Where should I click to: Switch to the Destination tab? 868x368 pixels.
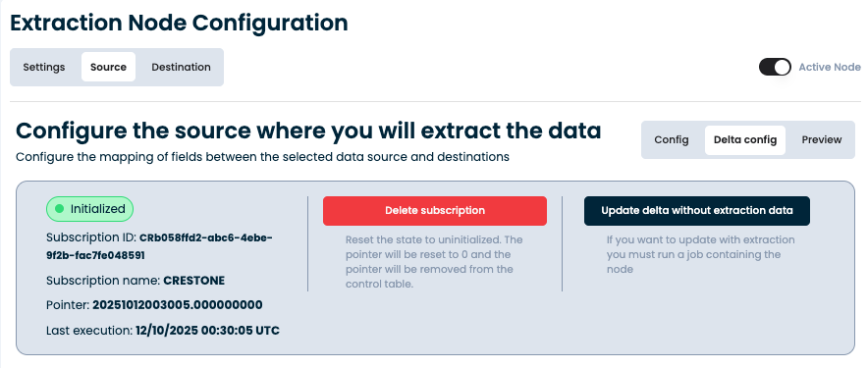(x=181, y=67)
